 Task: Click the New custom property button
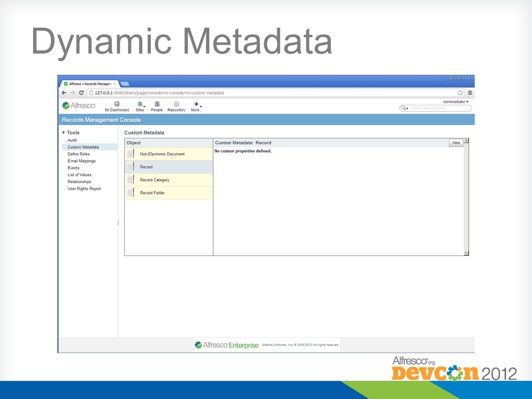(456, 143)
